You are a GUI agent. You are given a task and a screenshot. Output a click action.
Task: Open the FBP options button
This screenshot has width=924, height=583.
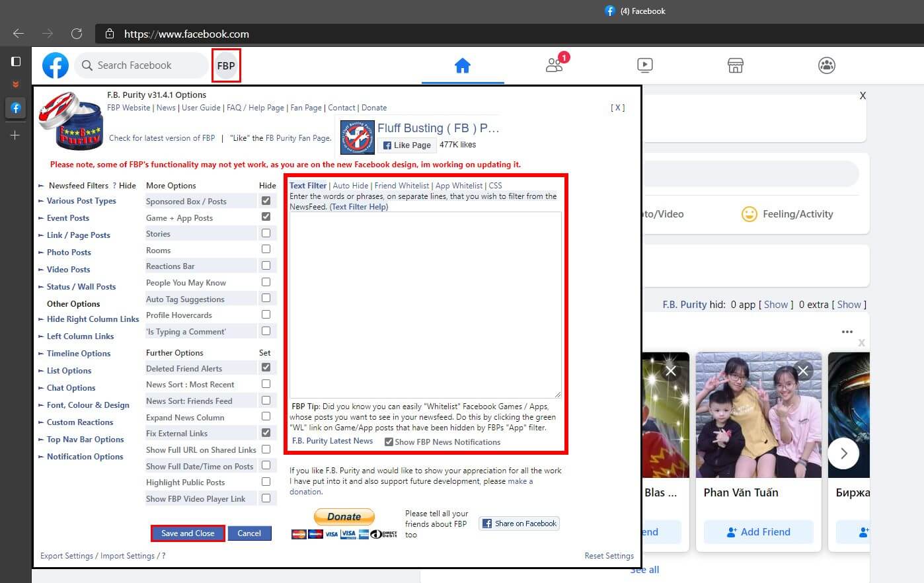click(x=226, y=65)
